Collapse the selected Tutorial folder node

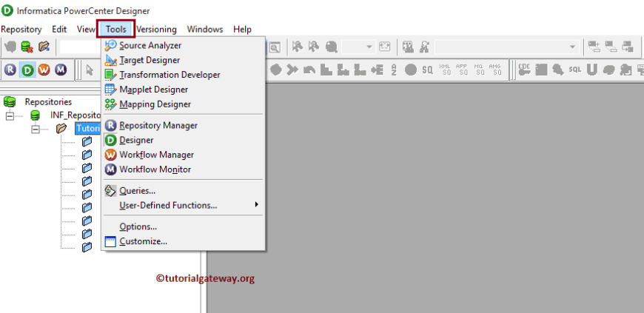36,129
